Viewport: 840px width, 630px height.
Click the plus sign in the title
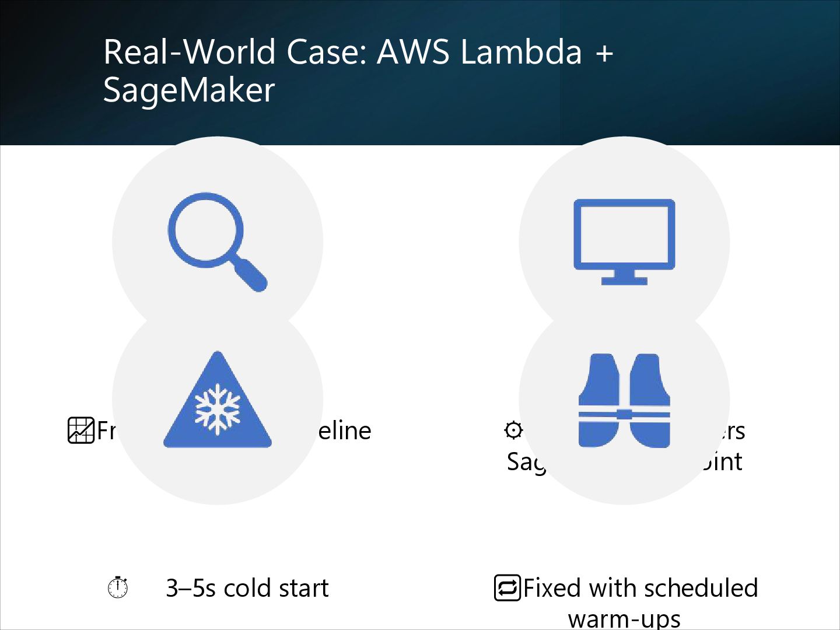604,52
